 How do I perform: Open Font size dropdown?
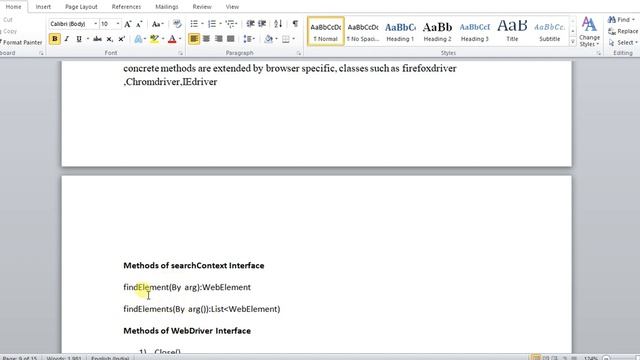coord(118,24)
